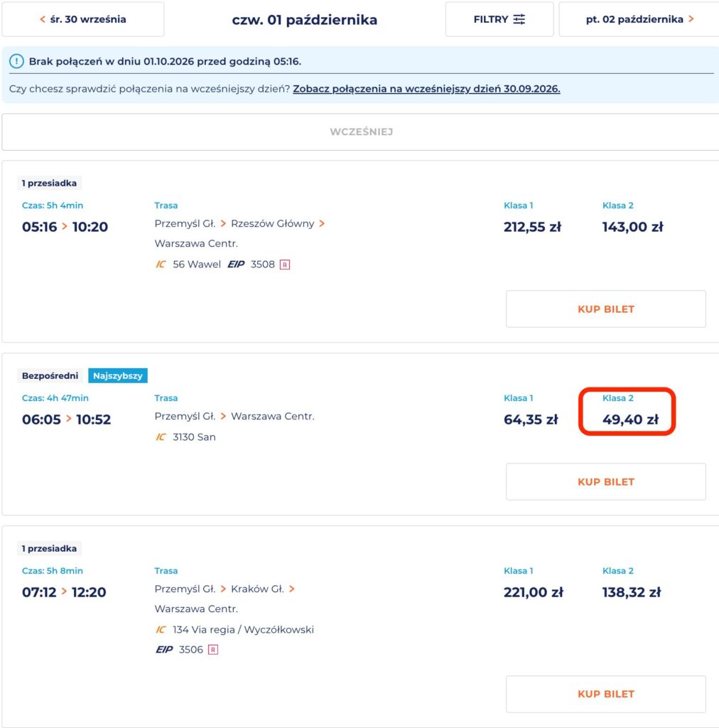Go to previous day śr. 30 września

pyautogui.click(x=83, y=19)
